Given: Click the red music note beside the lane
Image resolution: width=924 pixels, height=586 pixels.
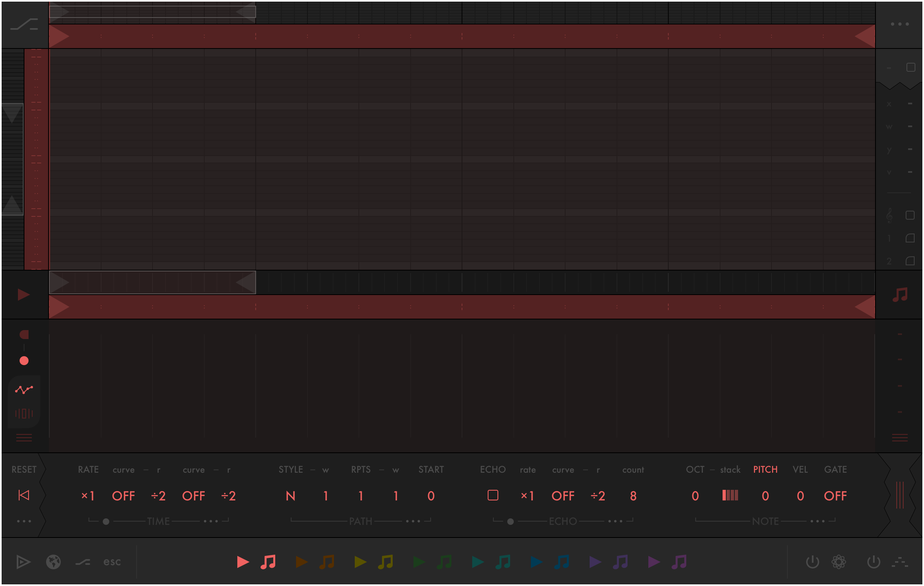Looking at the screenshot, I should (900, 294).
